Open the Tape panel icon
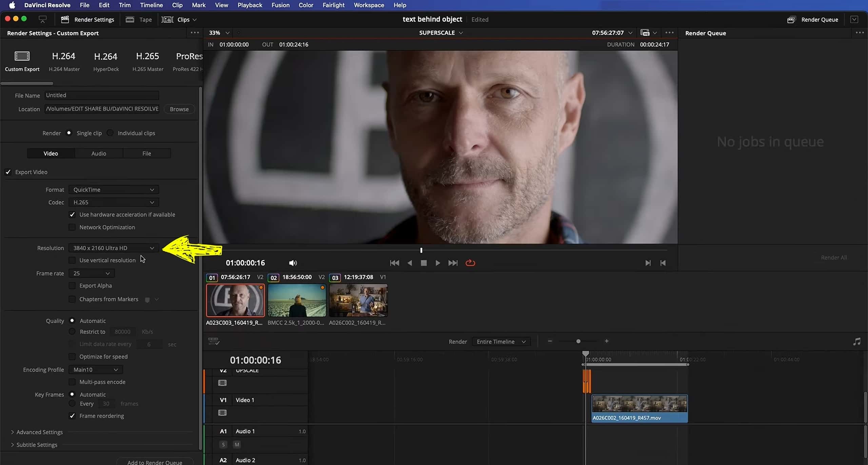868x465 pixels. [130, 19]
